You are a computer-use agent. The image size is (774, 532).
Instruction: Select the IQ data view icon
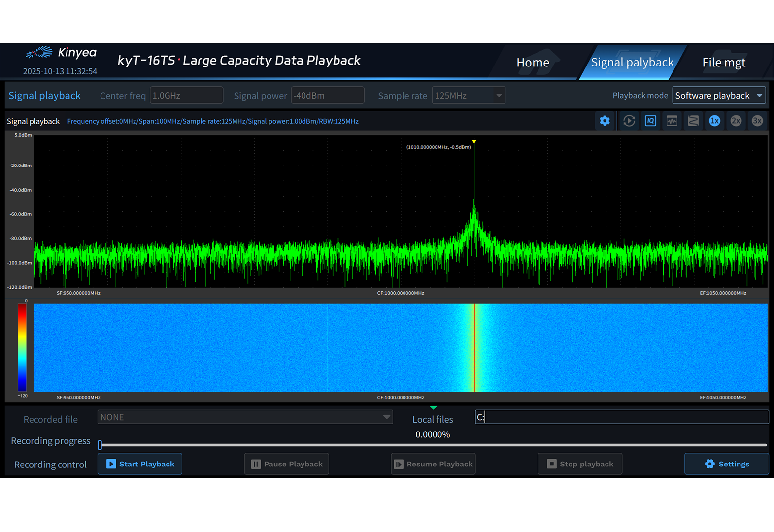[x=650, y=121]
